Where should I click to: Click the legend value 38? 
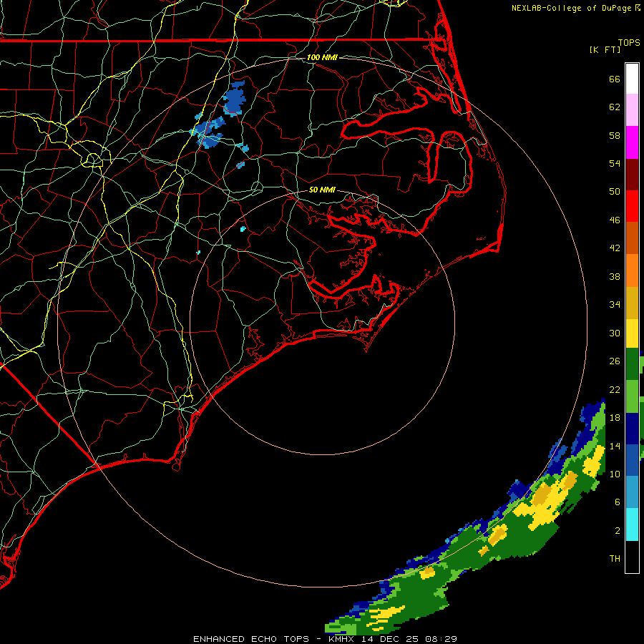(x=615, y=276)
